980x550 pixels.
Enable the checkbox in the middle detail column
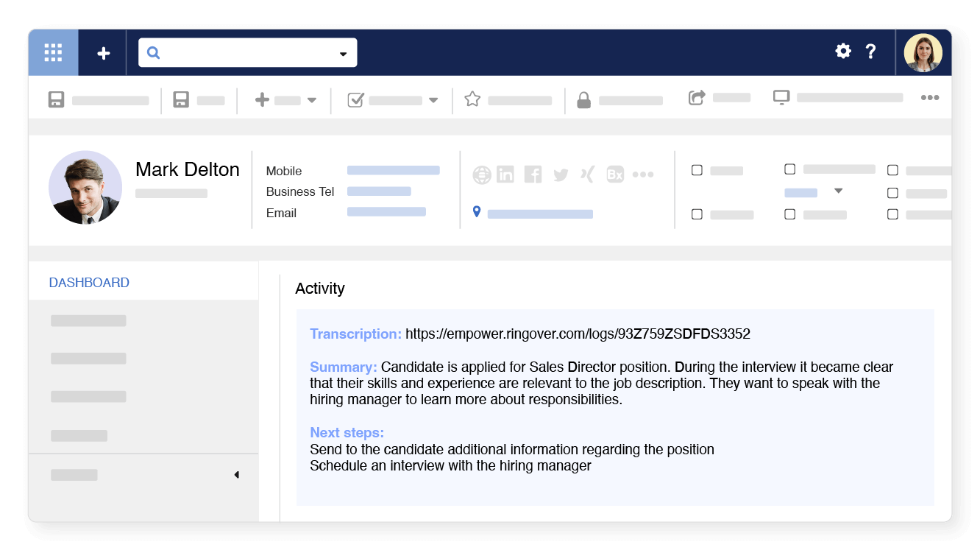(x=790, y=169)
